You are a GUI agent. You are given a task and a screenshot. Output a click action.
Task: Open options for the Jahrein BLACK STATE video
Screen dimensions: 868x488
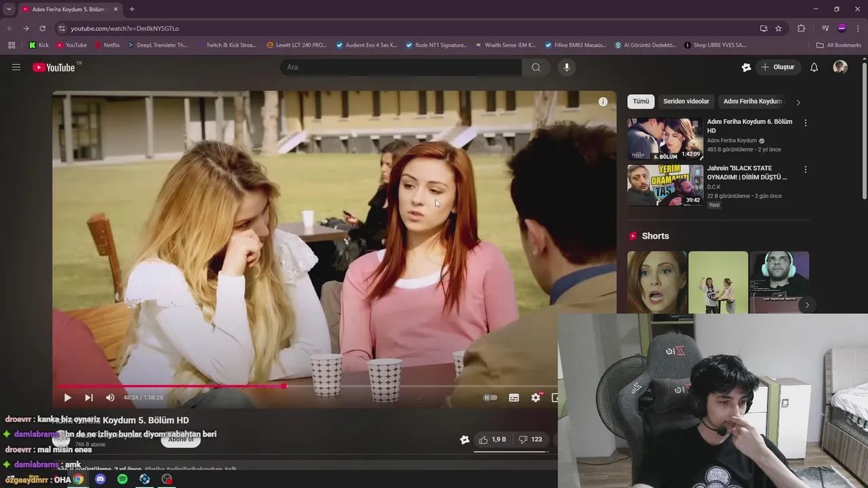click(x=806, y=169)
